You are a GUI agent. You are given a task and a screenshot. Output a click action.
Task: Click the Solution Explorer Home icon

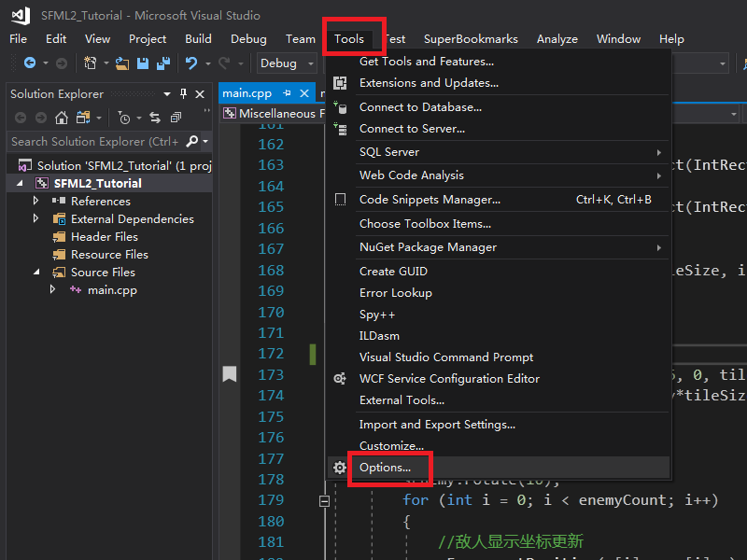point(62,118)
